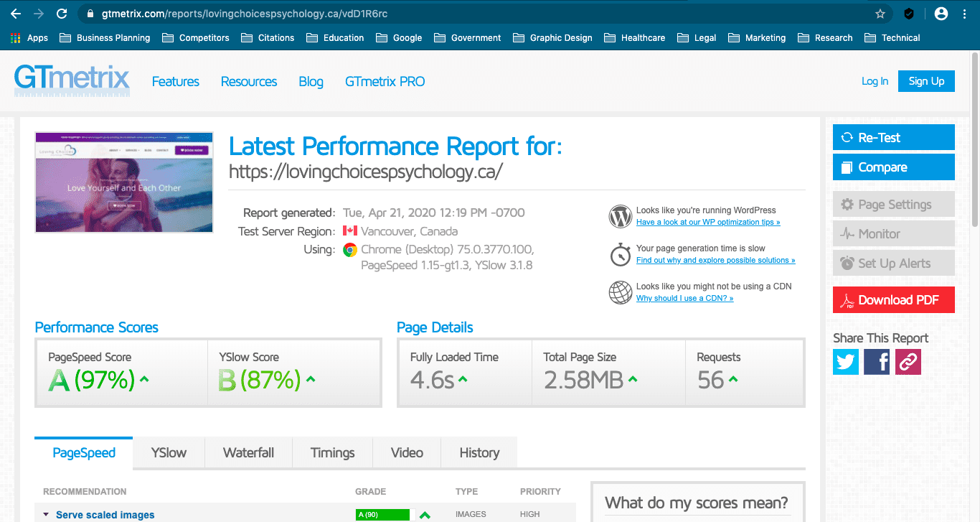Screen dimensions: 980x522
Task: Copy the report link via chain icon
Action: click(908, 362)
